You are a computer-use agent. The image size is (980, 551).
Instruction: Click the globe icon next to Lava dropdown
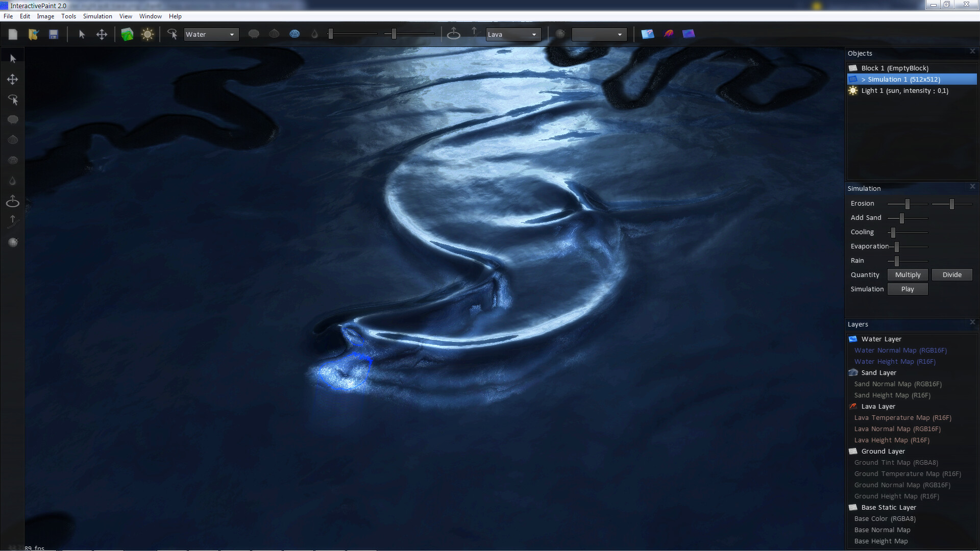[560, 34]
